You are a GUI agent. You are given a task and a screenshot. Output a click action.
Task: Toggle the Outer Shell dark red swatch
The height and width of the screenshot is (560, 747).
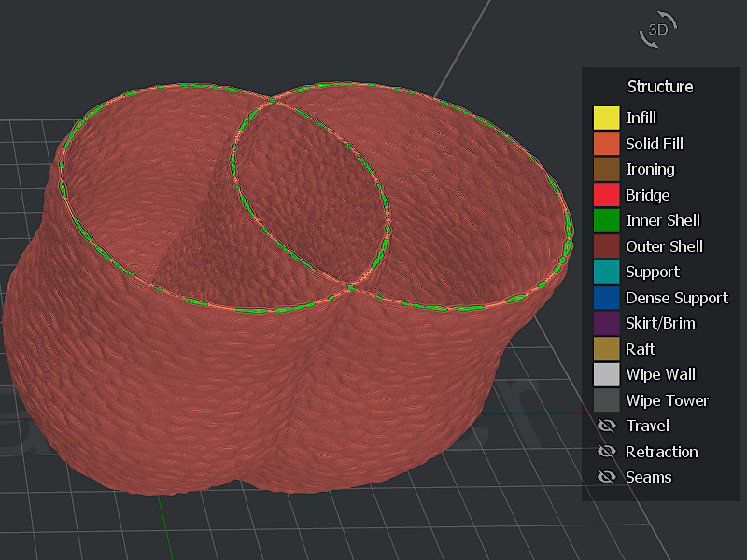coord(606,246)
